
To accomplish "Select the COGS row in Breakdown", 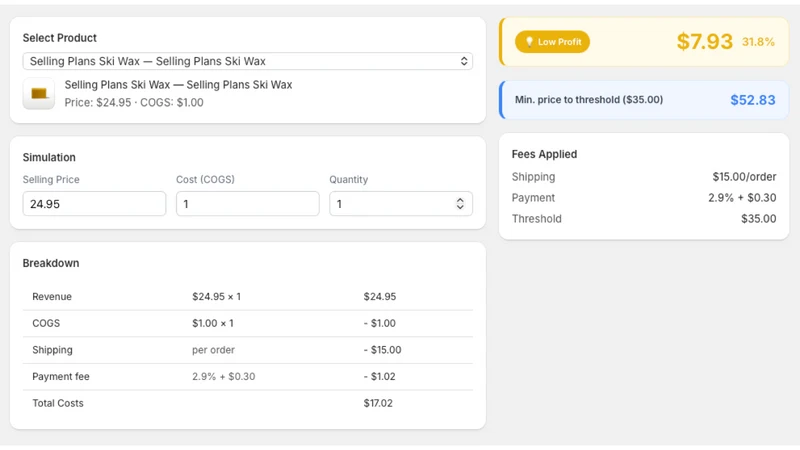I will point(247,323).
